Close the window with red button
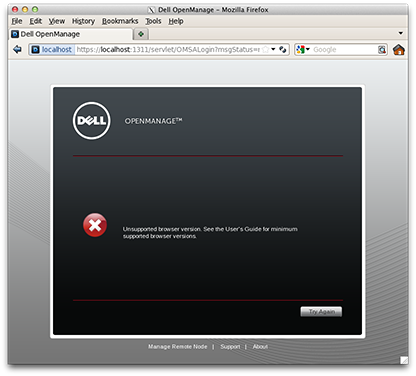The image size is (416, 376). tap(15, 10)
